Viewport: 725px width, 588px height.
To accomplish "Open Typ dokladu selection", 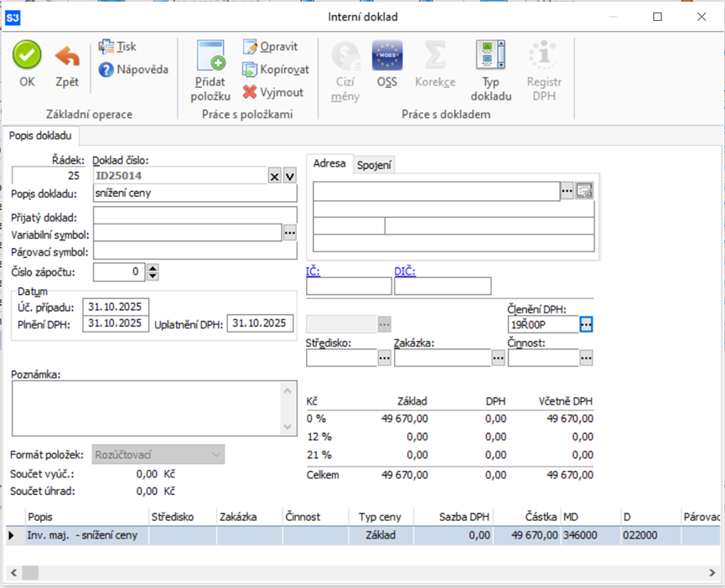I will pyautogui.click(x=490, y=57).
